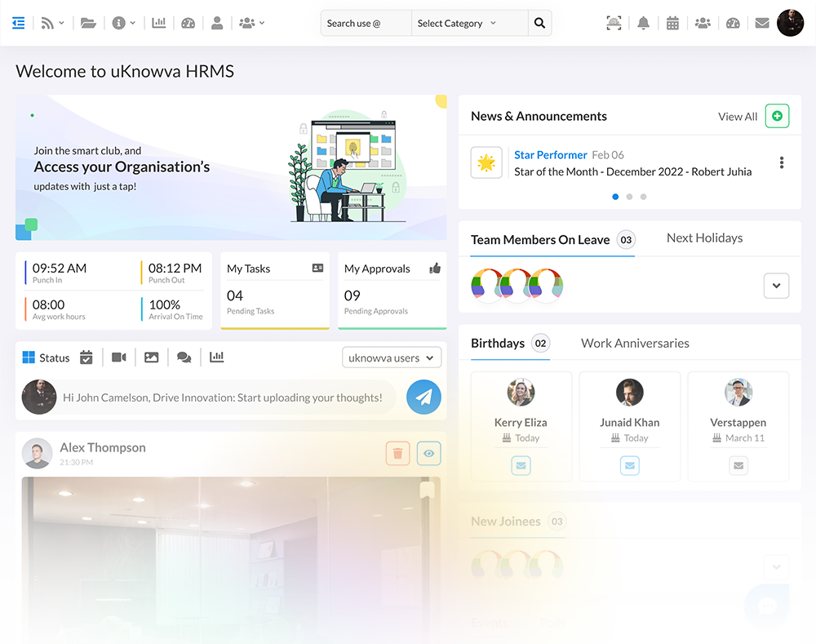
Task: Open the mail envelope icon in top bar
Action: [761, 22]
